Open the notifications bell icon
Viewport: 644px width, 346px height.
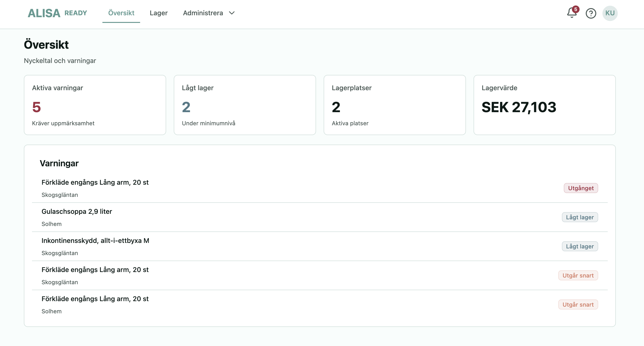(571, 13)
